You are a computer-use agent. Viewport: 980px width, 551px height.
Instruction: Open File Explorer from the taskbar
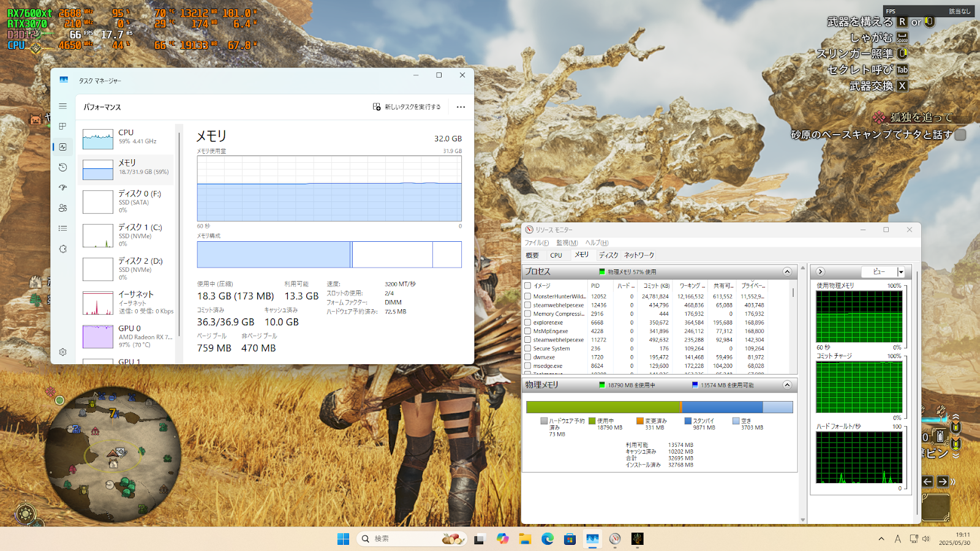[525, 539]
